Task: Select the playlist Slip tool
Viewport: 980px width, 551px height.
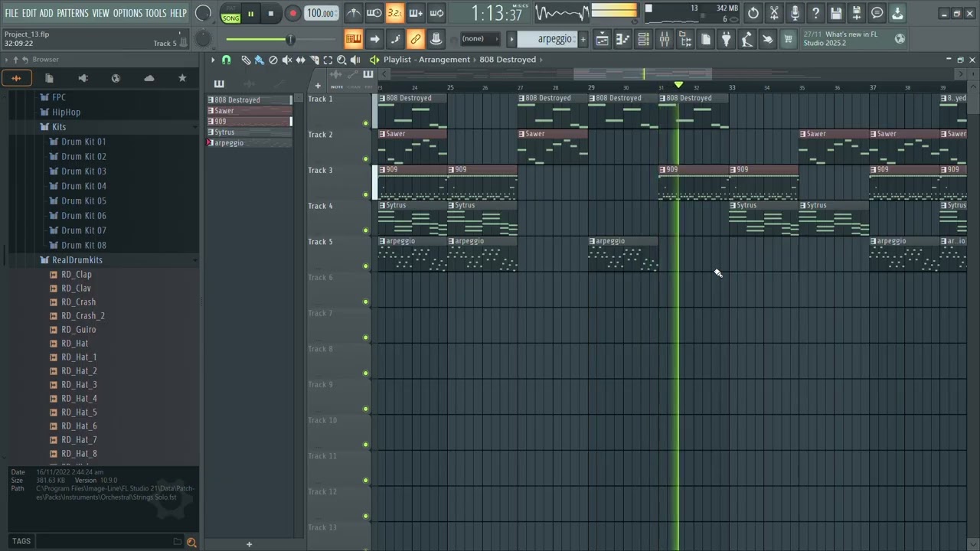Action: tap(301, 60)
